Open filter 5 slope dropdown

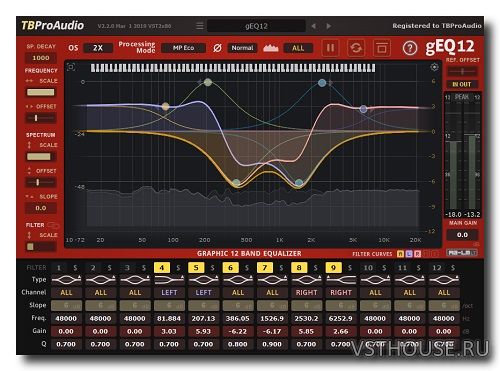coord(203,305)
